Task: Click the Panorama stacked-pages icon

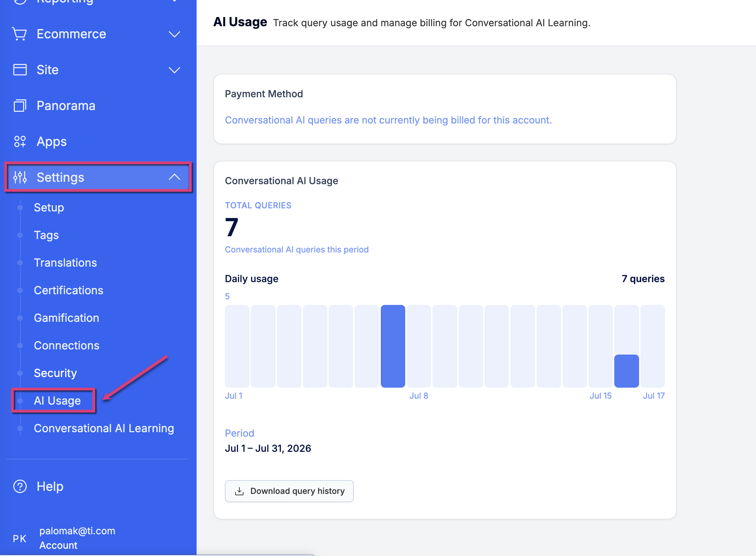Action: 20,106
